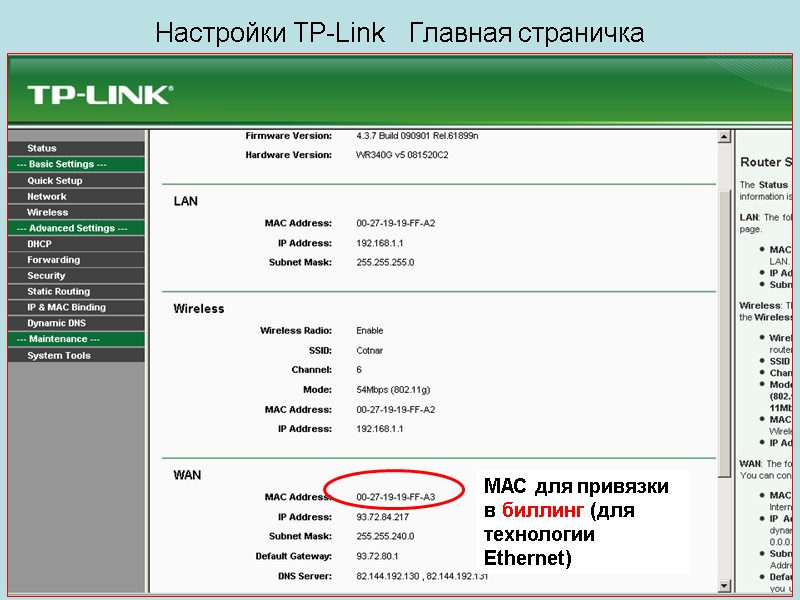Viewport: 800px width, 600px height.
Task: Expand the Advanced Settings section header
Action: click(x=72, y=227)
